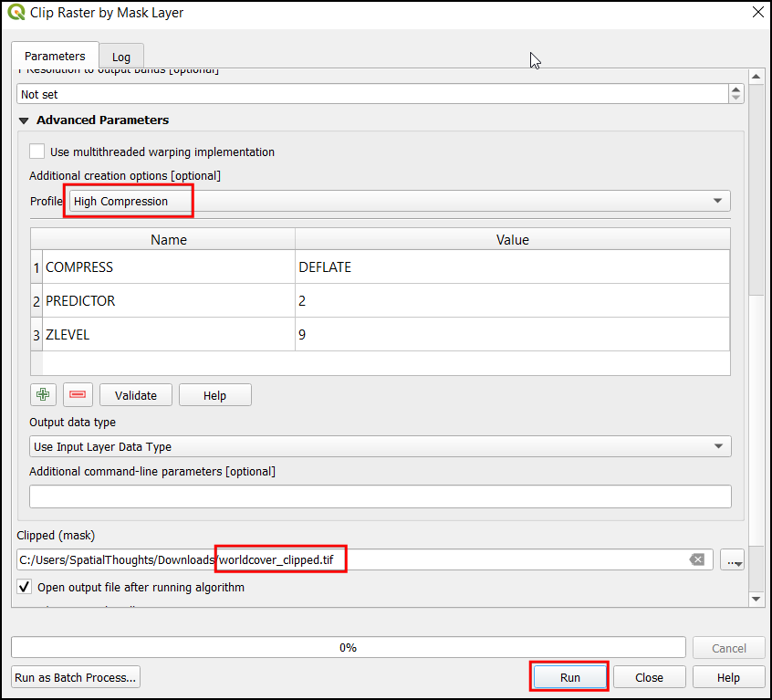
Task: Switch to the Log tab
Action: click(121, 57)
